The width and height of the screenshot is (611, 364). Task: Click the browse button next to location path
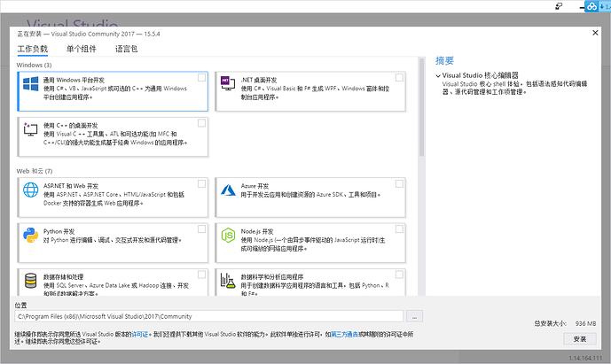(x=414, y=316)
